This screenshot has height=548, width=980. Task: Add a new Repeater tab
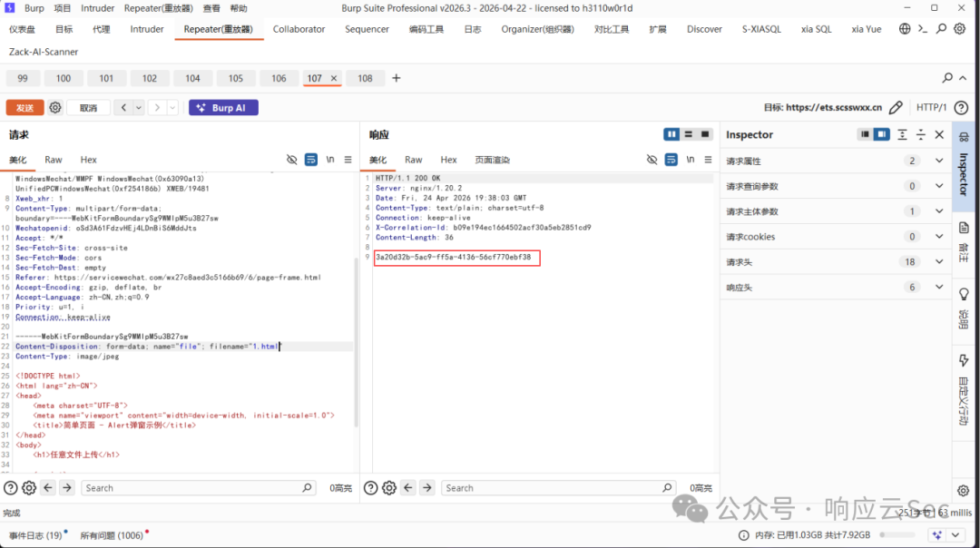pos(397,78)
